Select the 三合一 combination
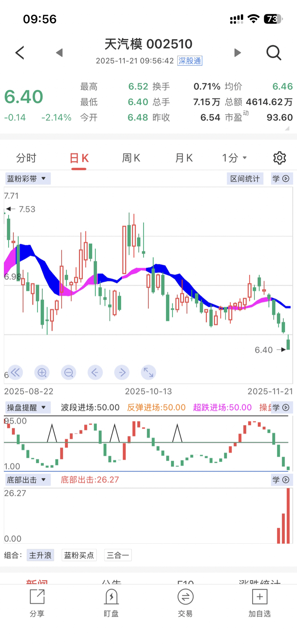The width and height of the screenshot is (297, 644). coord(118,555)
